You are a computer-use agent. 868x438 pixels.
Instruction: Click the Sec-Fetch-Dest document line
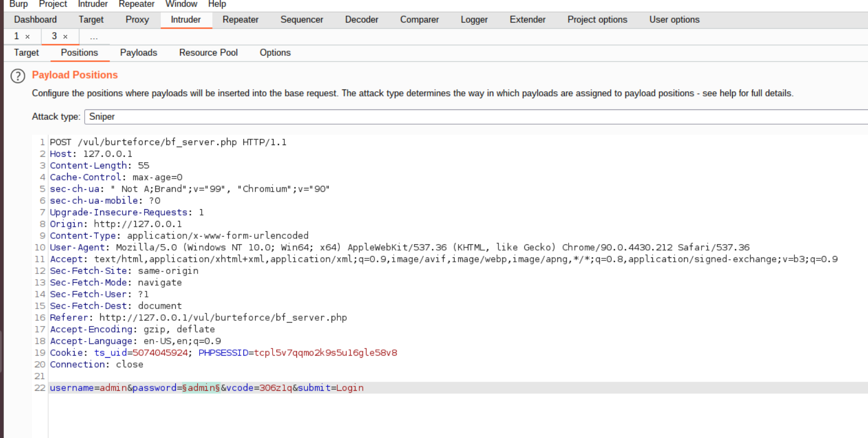tap(116, 306)
